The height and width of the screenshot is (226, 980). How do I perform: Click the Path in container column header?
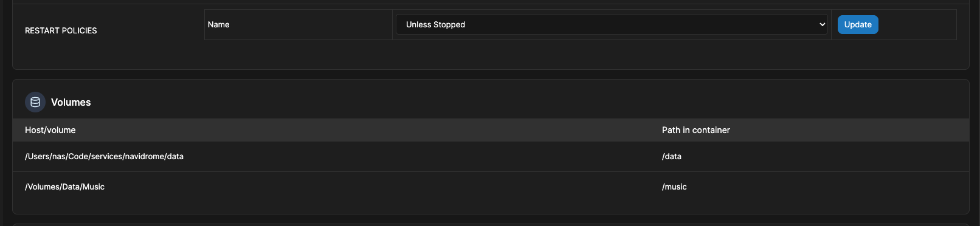pyautogui.click(x=696, y=130)
